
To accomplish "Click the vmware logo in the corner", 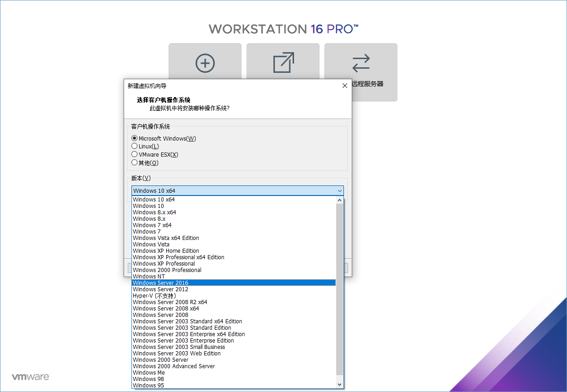I will (30, 377).
